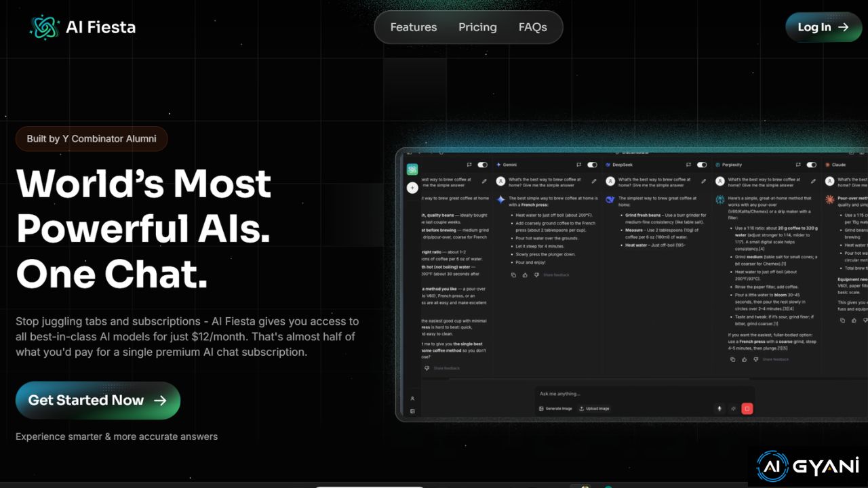The image size is (868, 488).
Task: Click Share feedback under Gemini response
Action: point(556,275)
